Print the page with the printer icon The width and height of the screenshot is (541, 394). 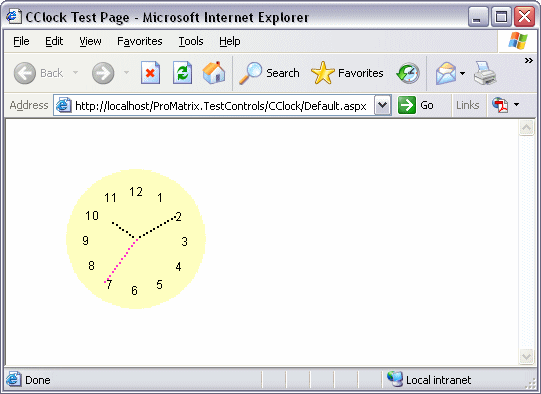coord(485,73)
